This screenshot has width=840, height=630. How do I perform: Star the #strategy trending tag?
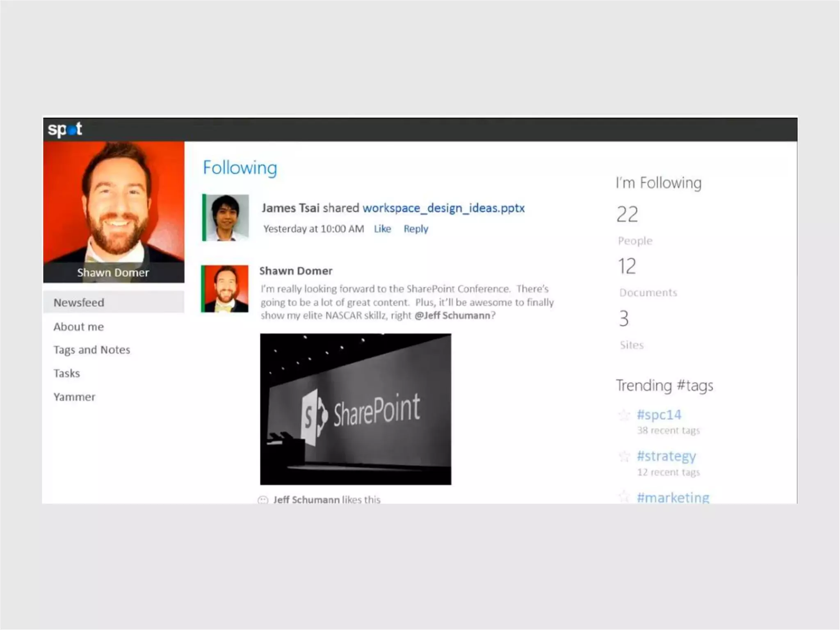coord(624,456)
